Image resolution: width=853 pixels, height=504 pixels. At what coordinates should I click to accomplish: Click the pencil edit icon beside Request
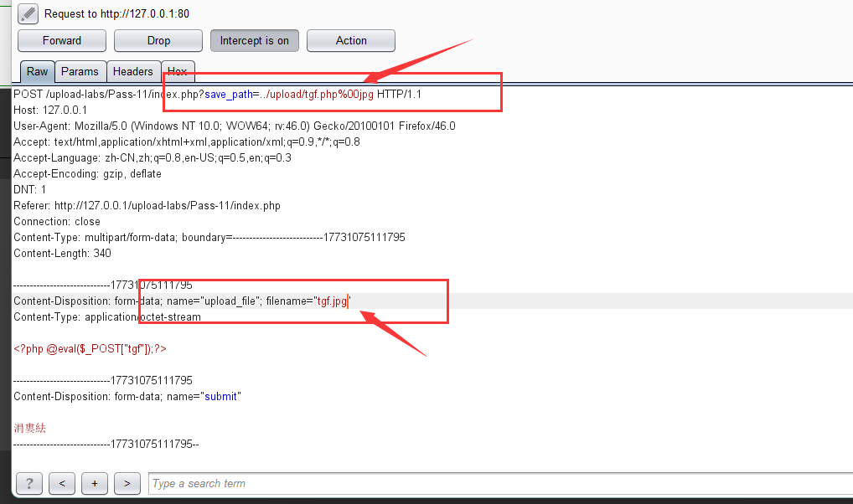tap(28, 13)
